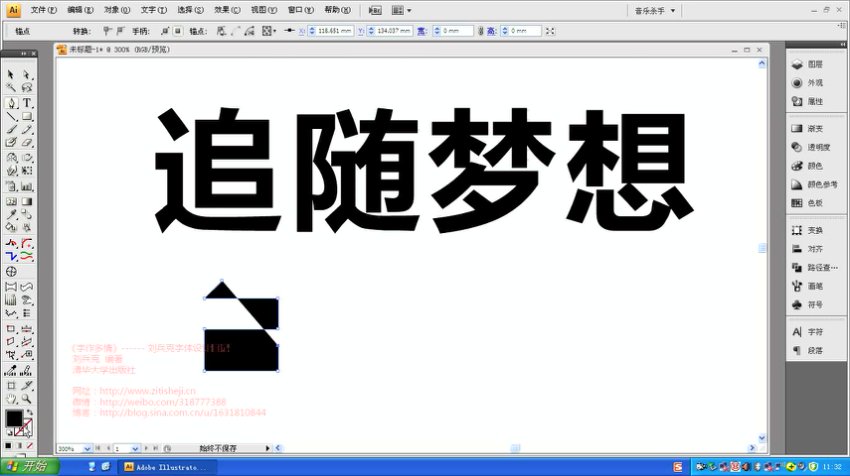Open the 窗口 (Window) menu
Viewport: 850px width, 476px height.
(299, 10)
